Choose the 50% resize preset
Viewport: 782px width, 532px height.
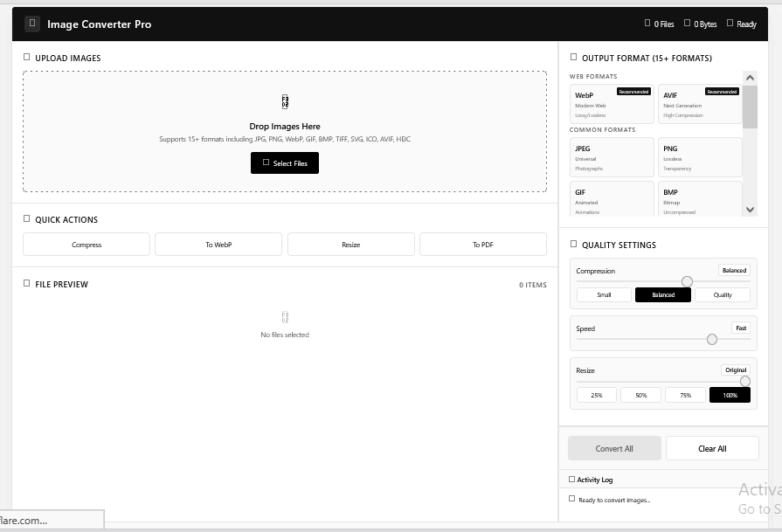pyautogui.click(x=640, y=395)
